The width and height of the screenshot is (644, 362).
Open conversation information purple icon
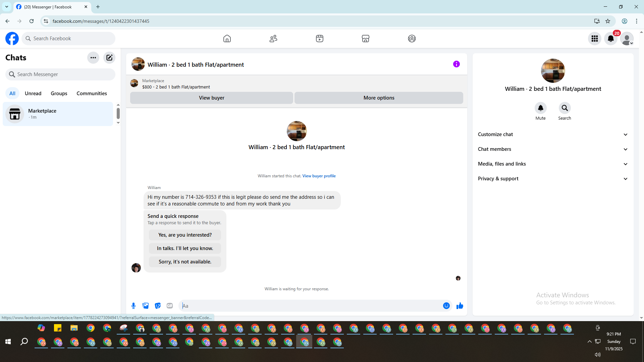[x=457, y=64]
